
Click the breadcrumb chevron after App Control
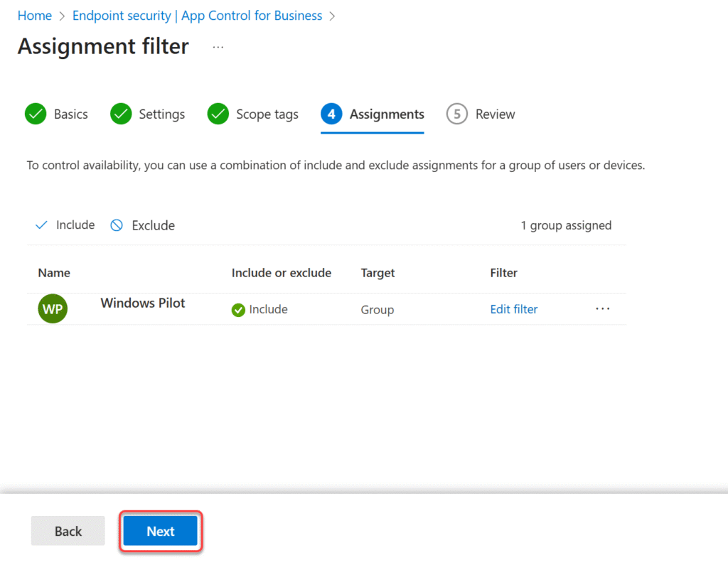[x=332, y=16]
